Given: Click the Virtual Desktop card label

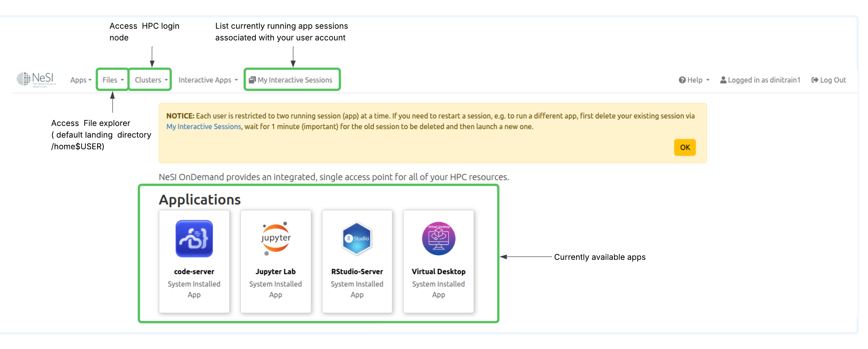Looking at the screenshot, I should click(x=438, y=272).
